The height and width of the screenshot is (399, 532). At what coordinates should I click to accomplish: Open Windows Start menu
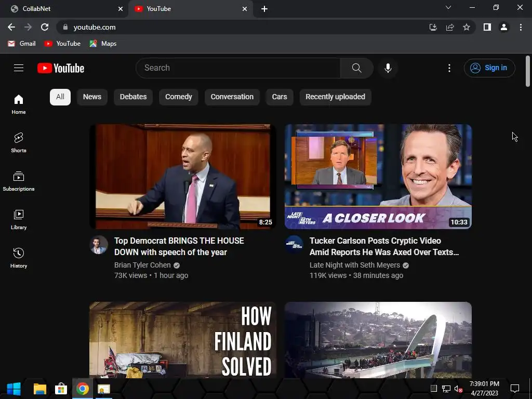[x=14, y=389]
